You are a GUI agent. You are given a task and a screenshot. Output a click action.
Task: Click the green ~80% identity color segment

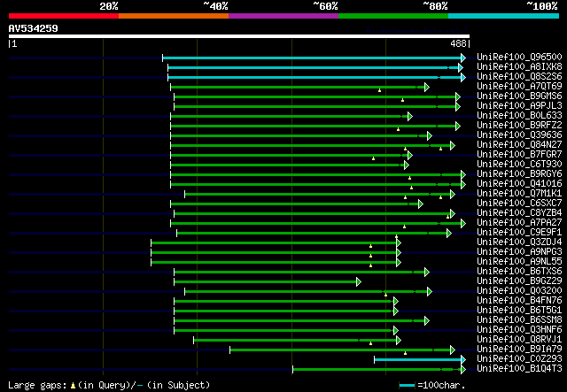pyautogui.click(x=393, y=16)
